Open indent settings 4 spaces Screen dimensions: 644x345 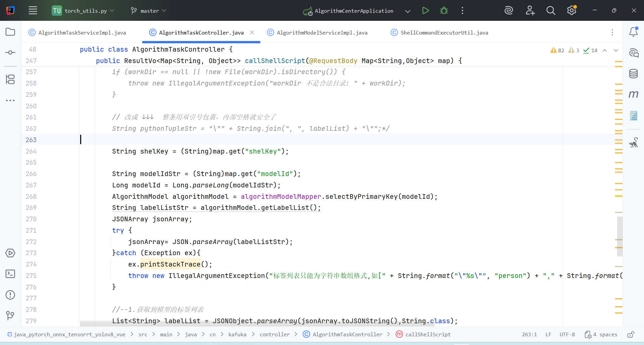tap(601, 334)
